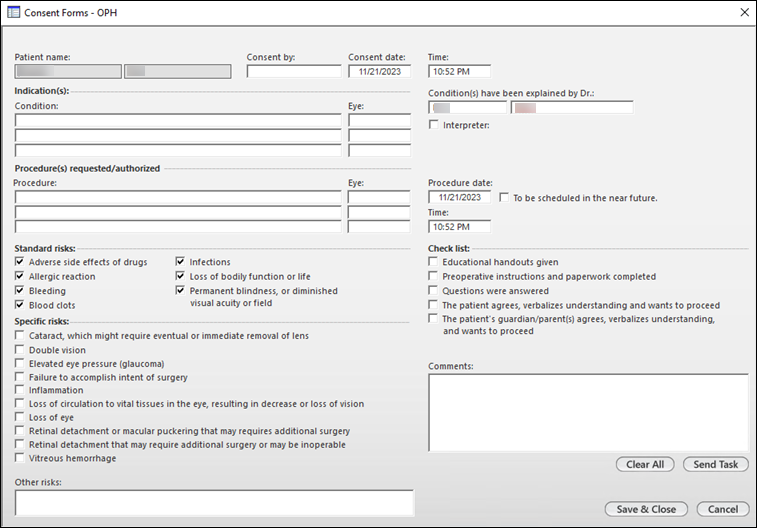Click the Cancel button
This screenshot has width=757, height=528.
723,509
